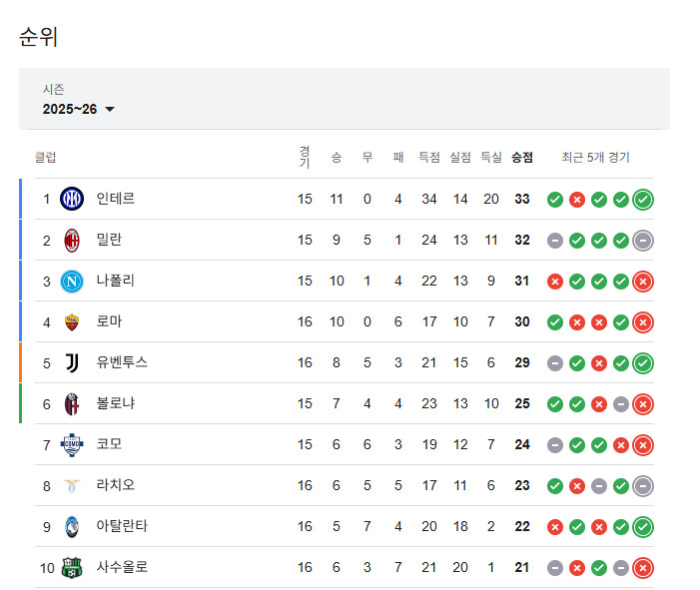700x590 pixels.
Task: Click the Bologna club crest
Action: tap(72, 403)
